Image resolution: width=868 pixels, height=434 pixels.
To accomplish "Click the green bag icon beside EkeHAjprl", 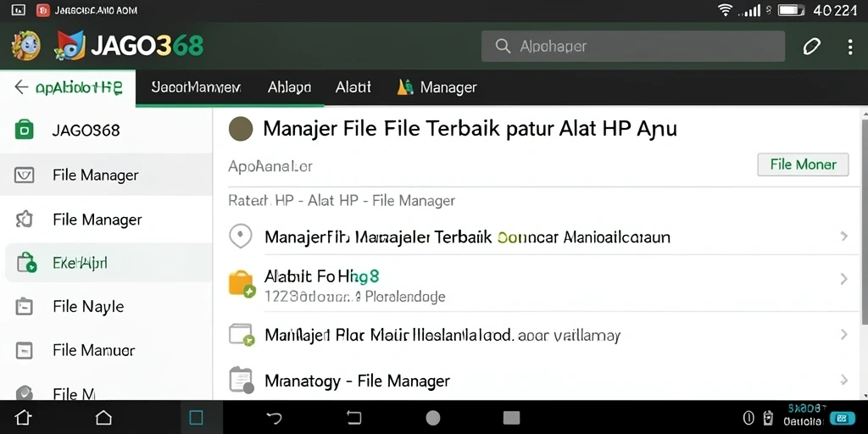I will coord(26,263).
